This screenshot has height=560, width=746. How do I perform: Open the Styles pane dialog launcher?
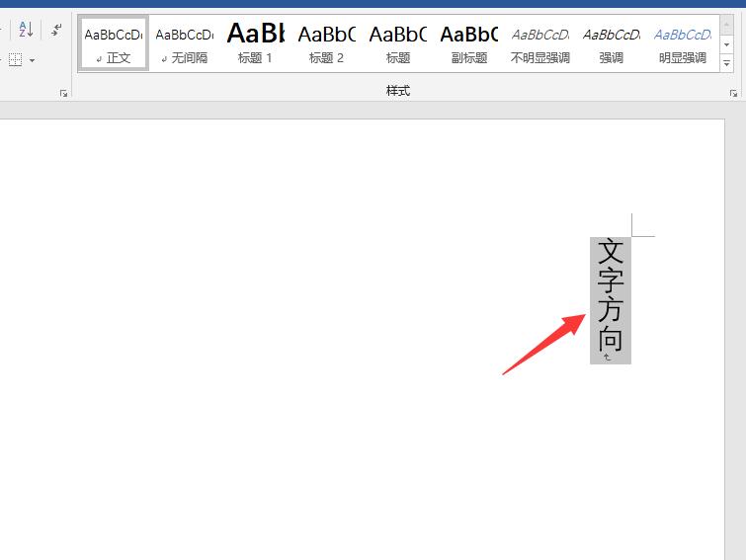click(x=733, y=93)
